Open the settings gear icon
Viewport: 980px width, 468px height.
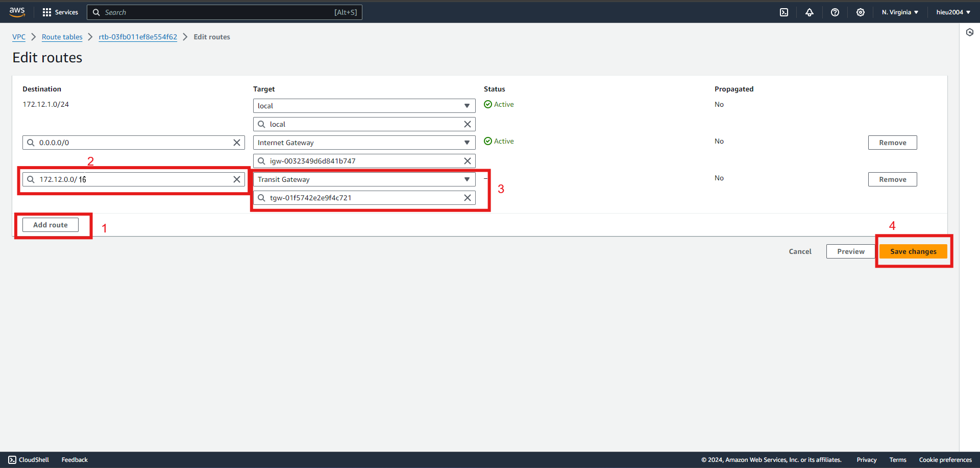click(x=861, y=12)
